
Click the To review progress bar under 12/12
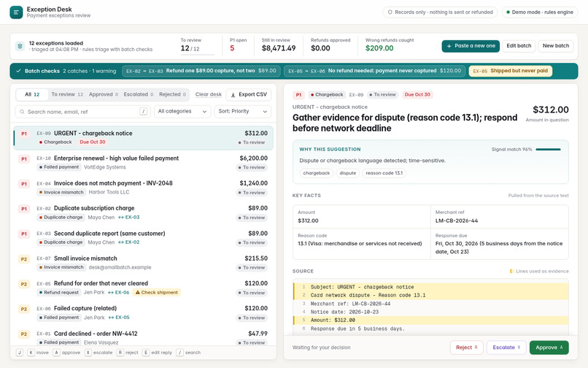point(197,55)
